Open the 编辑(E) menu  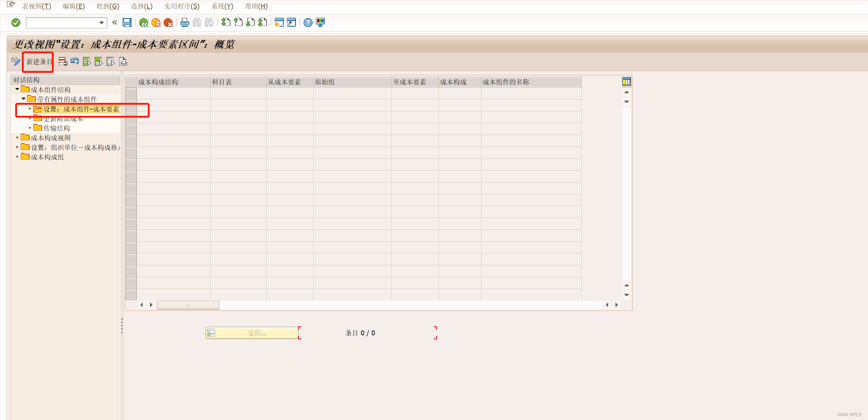[73, 6]
